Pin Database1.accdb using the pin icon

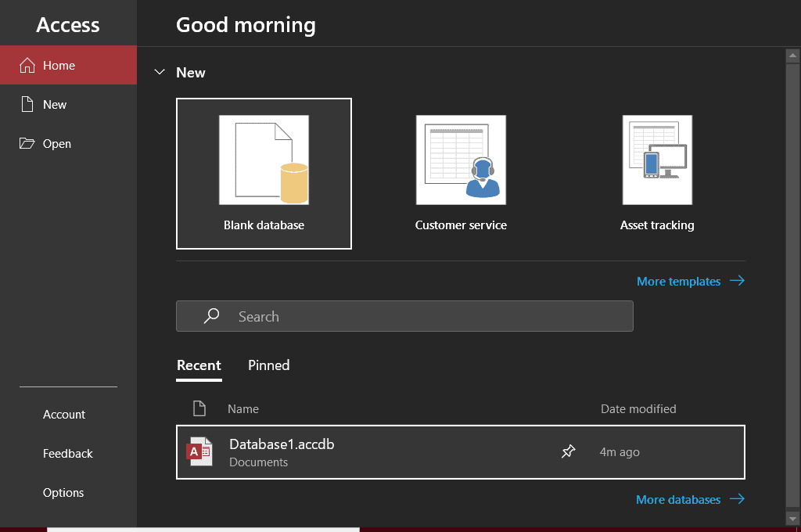click(569, 451)
